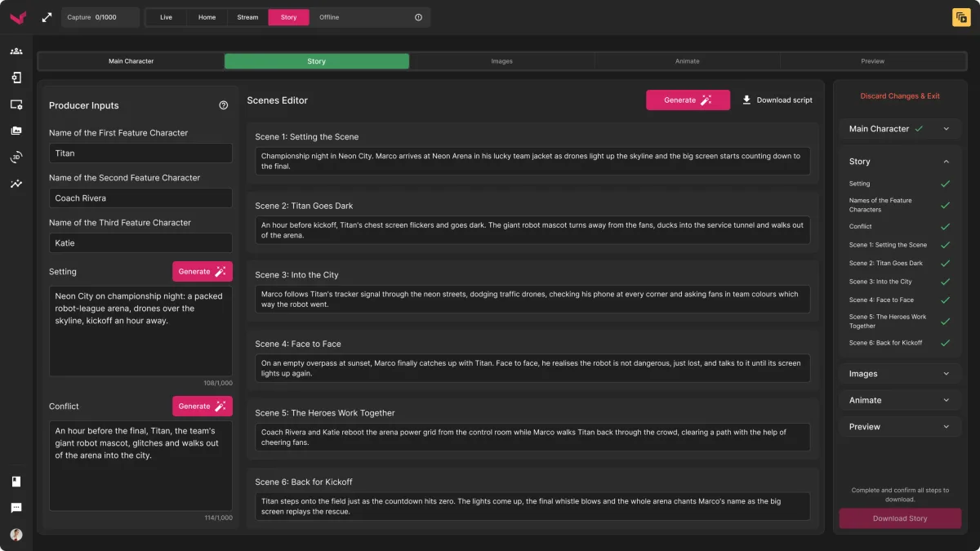
Task: Select the pink Story tab in top bar
Action: (288, 17)
